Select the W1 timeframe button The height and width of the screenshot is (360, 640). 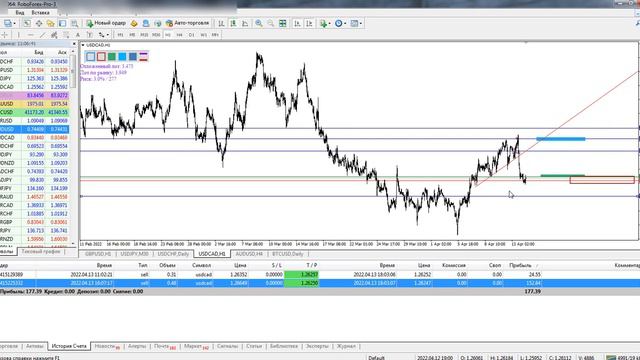[203, 35]
